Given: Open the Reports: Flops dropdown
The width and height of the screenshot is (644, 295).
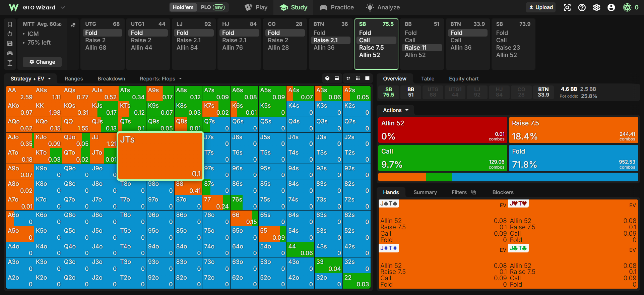Looking at the screenshot, I should [x=161, y=79].
